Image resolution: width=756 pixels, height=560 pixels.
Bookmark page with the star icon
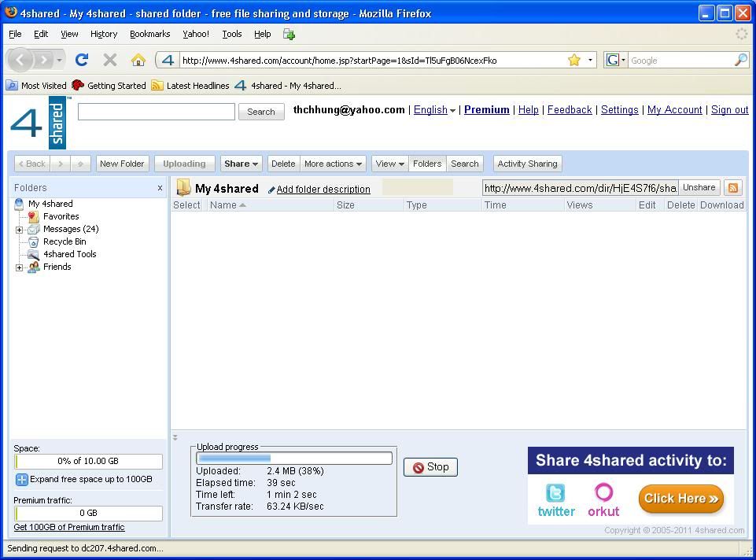573,60
